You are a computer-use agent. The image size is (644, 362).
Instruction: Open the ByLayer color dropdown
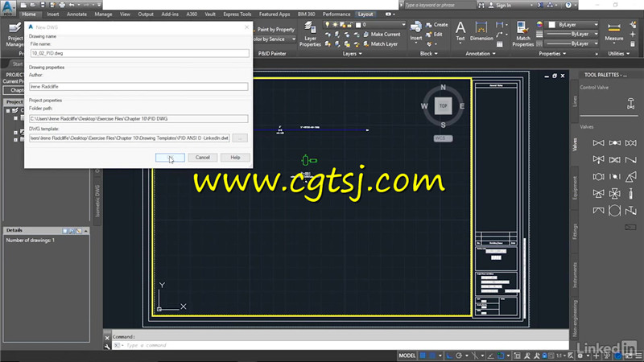pyautogui.click(x=596, y=25)
